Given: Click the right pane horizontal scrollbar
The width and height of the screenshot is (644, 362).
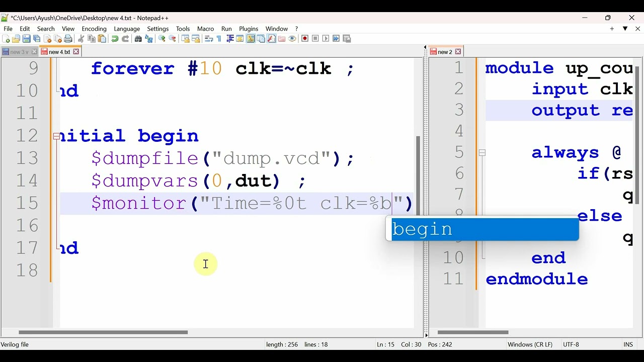Looking at the screenshot, I should tap(473, 332).
